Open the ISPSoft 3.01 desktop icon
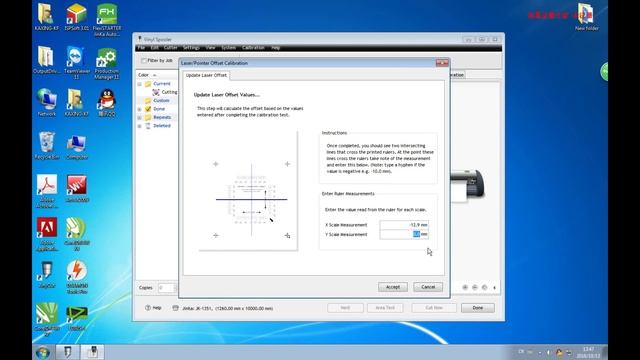Viewport: 640px width, 360px height. [x=76, y=17]
